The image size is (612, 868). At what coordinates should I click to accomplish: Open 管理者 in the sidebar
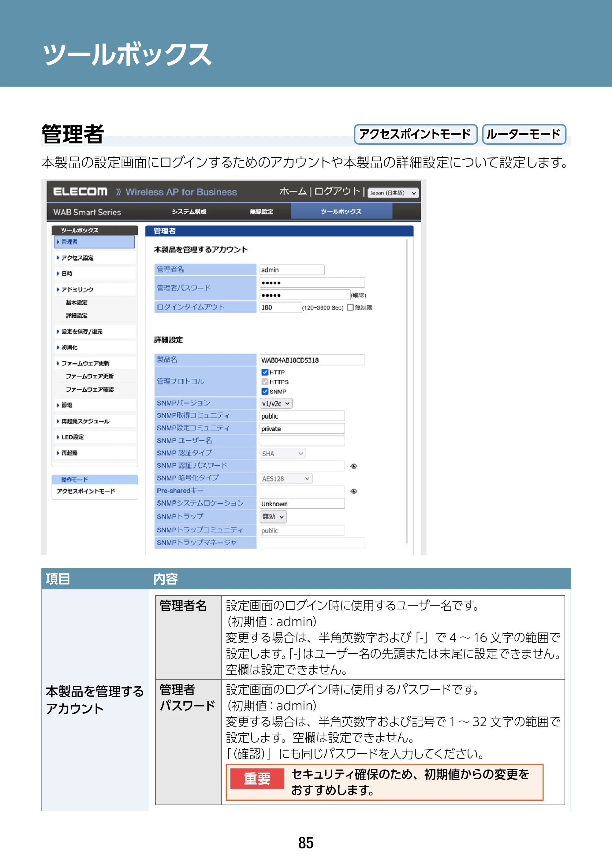[x=95, y=242]
